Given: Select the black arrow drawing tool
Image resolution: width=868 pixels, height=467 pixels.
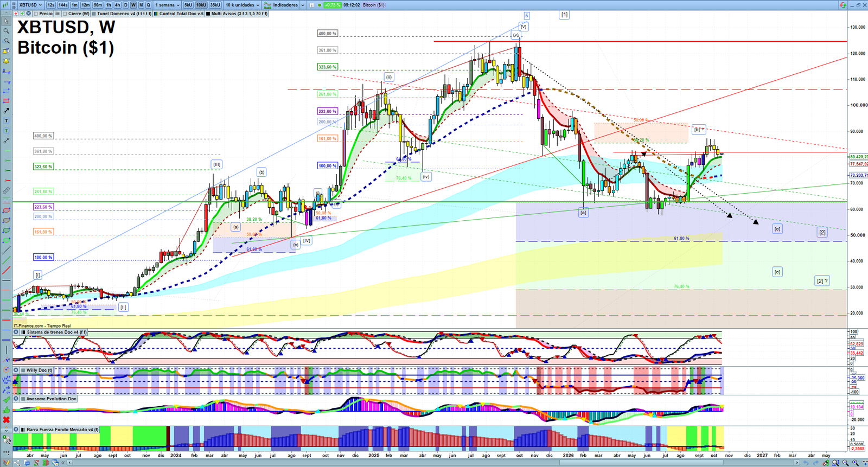Looking at the screenshot, I should (x=6, y=111).
